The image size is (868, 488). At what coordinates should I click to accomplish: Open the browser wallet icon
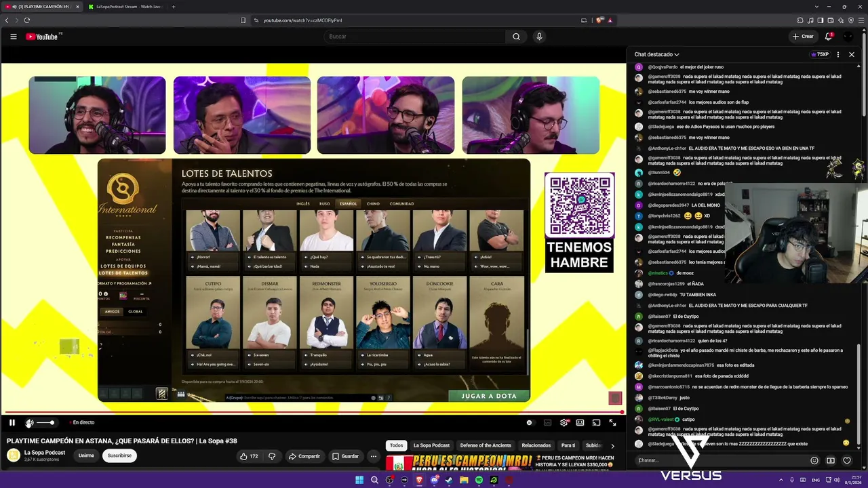[831, 20]
